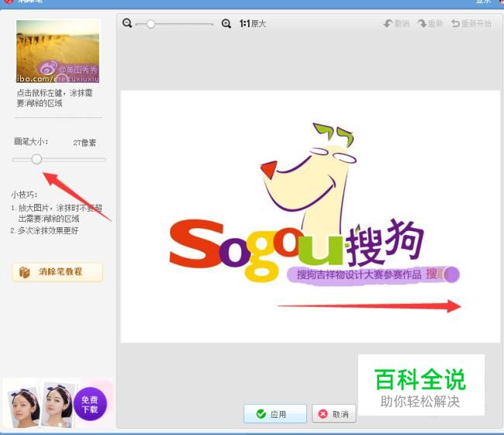The width and height of the screenshot is (504, 435).
Task: Click the 点击鼠标左键 instruction text
Action: (54, 98)
